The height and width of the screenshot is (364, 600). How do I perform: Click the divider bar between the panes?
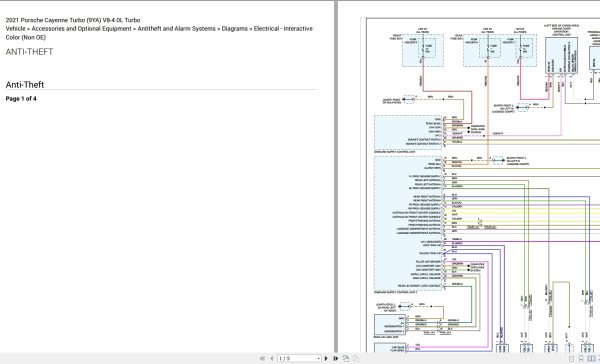click(x=336, y=176)
